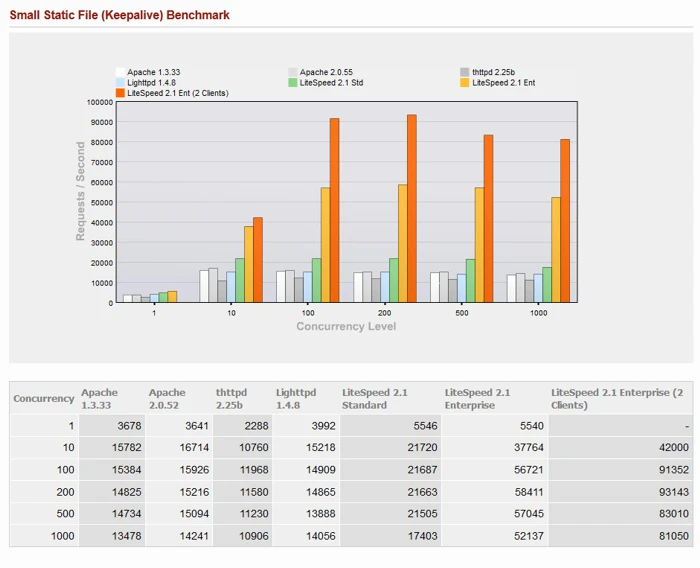The width and height of the screenshot is (700, 568).
Task: Click the orange bar at concurrency 100
Action: pyautogui.click(x=334, y=210)
